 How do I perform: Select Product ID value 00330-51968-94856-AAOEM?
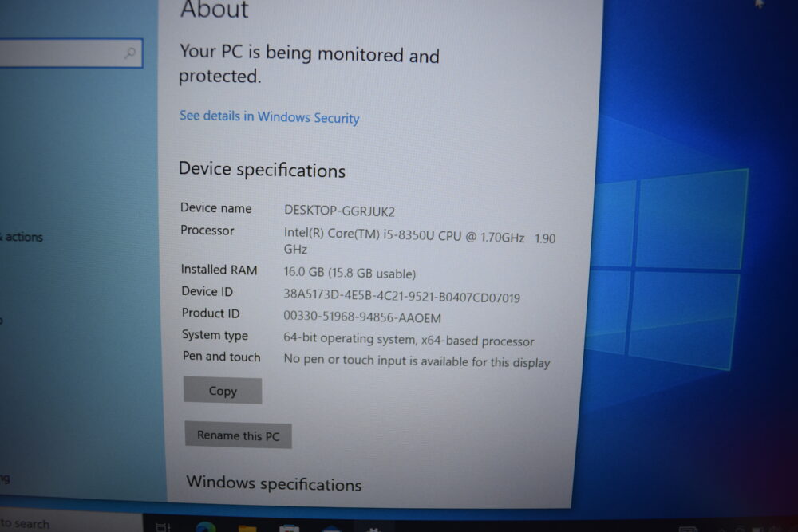[x=361, y=317]
